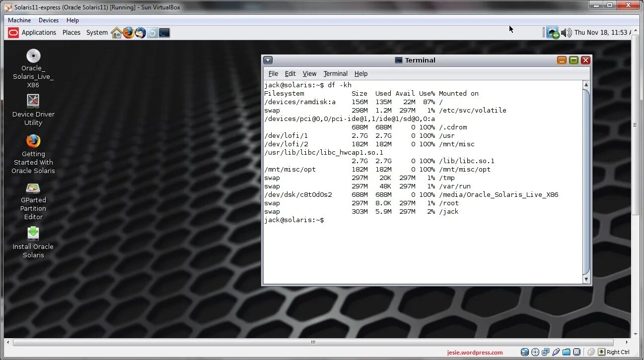Click the date and time clock
The height and width of the screenshot is (360, 644).
(603, 33)
